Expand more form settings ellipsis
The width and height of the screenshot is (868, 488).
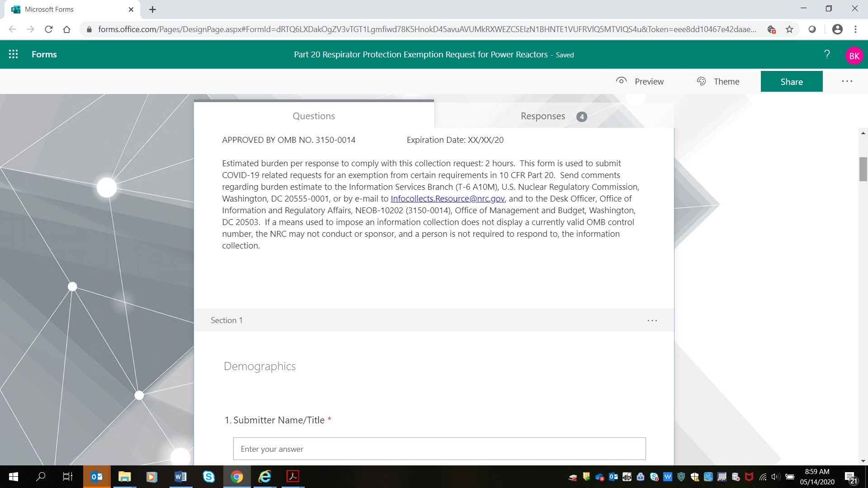click(x=847, y=81)
